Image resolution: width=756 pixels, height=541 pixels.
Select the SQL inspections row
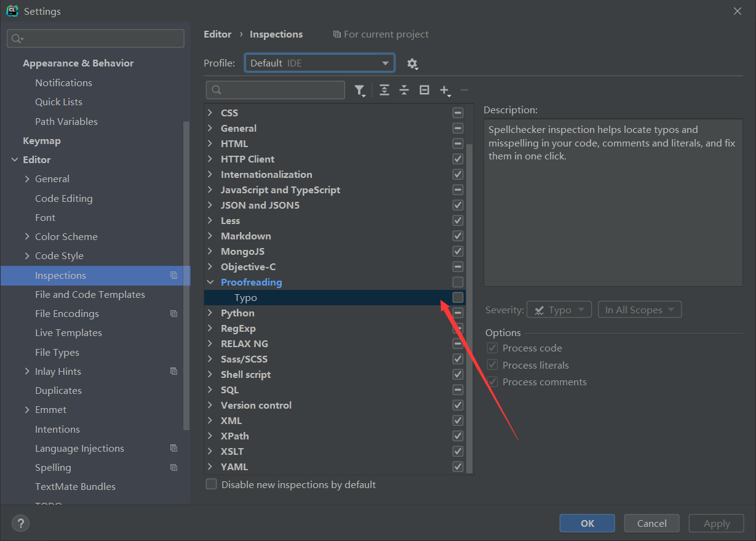[335, 390]
